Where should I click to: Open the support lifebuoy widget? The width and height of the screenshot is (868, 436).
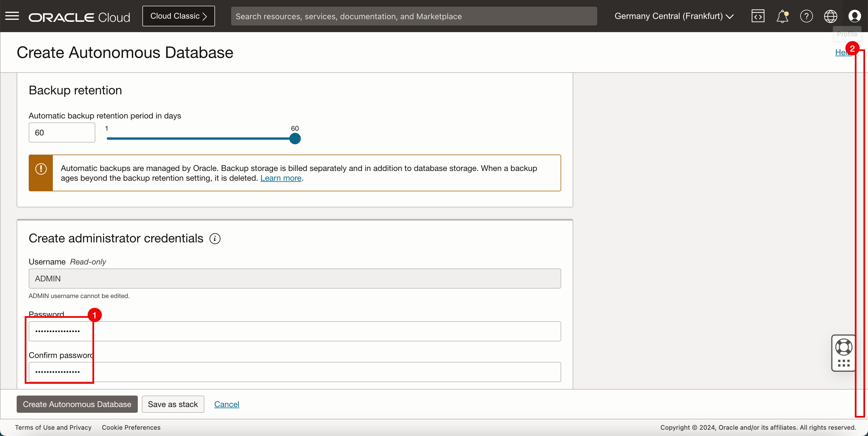[x=843, y=347]
